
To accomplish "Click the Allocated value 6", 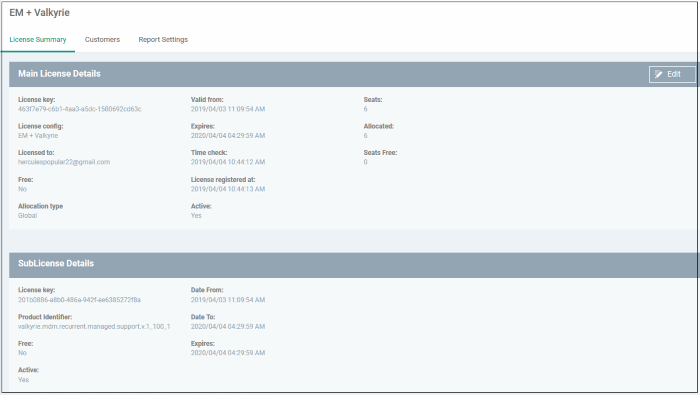I will [365, 136].
